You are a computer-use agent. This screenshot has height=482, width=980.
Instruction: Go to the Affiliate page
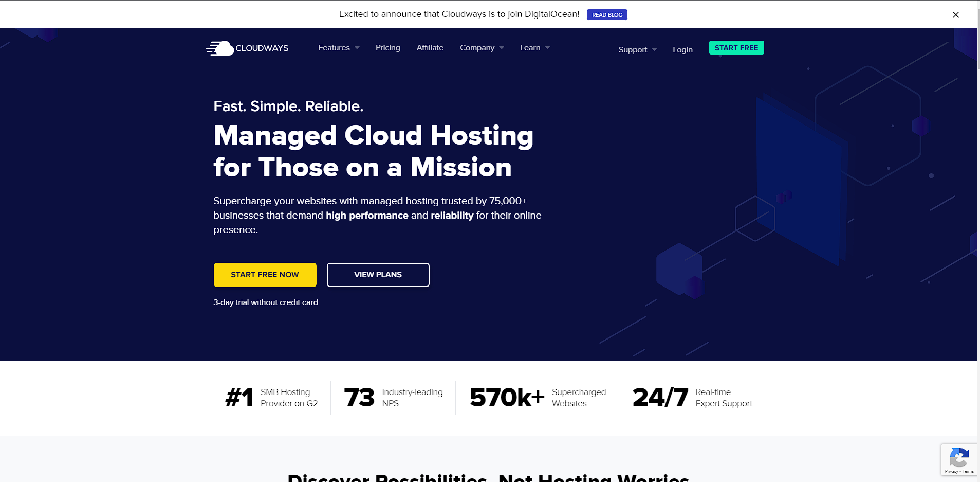[x=430, y=48]
